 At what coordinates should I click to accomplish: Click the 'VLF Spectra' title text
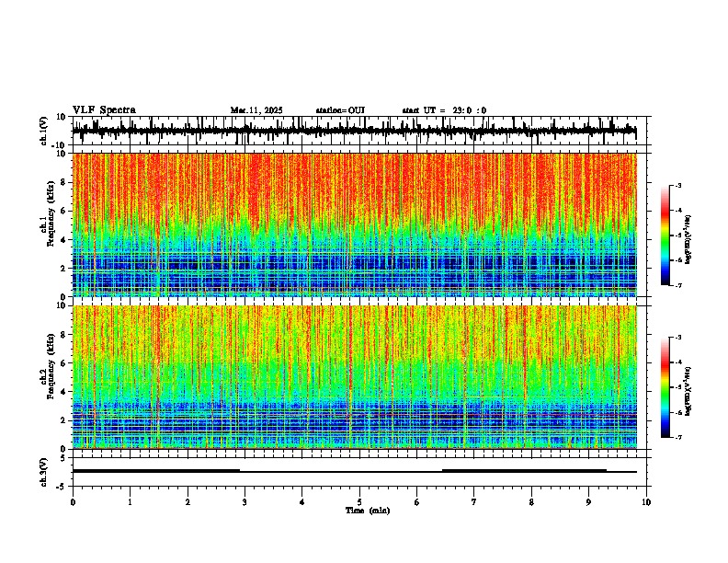[x=104, y=110]
